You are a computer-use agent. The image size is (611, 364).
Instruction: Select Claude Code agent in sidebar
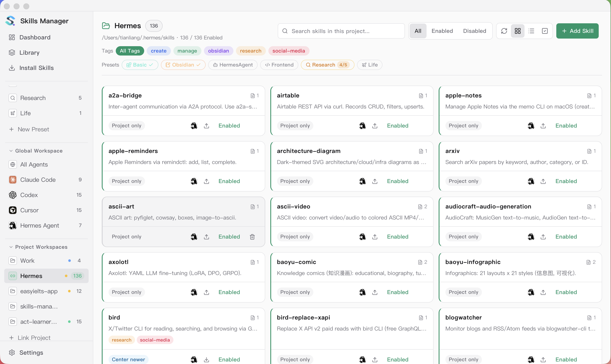pos(46,180)
